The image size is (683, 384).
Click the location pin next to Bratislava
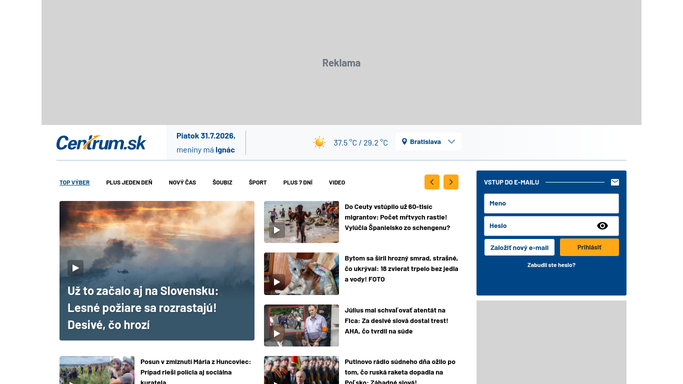pos(404,141)
